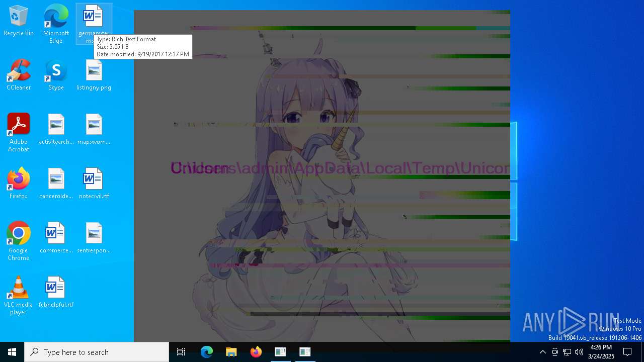Open VLC media player shortcut
This screenshot has width=644, height=362.
[x=19, y=296]
